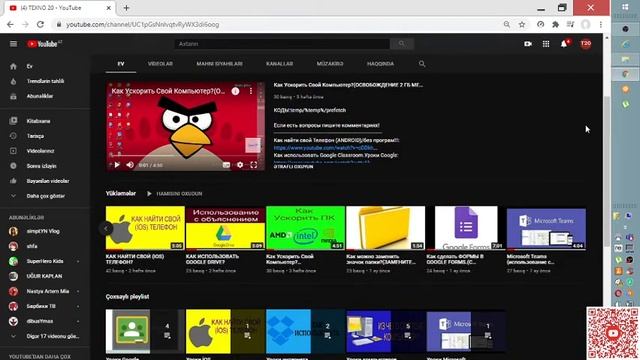
Task: Open Abunəliklər in the sidebar
Action: pos(45,96)
